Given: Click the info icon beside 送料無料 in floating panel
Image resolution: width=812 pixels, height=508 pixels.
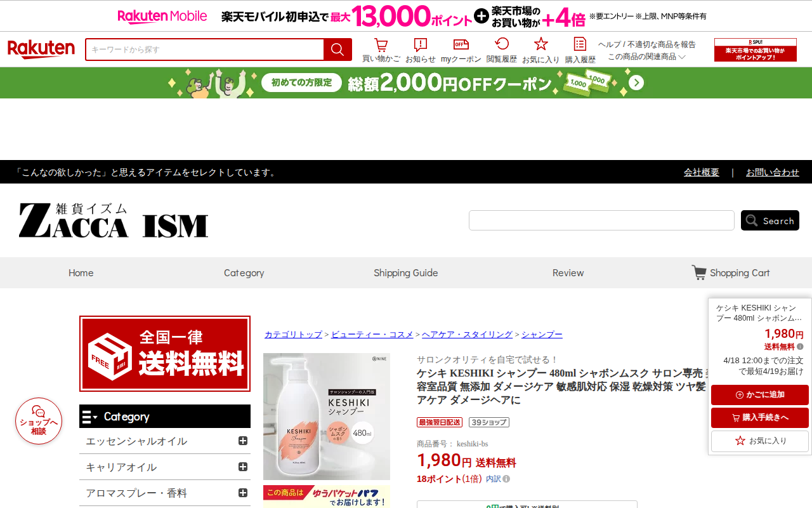Looking at the screenshot, I should tap(800, 347).
